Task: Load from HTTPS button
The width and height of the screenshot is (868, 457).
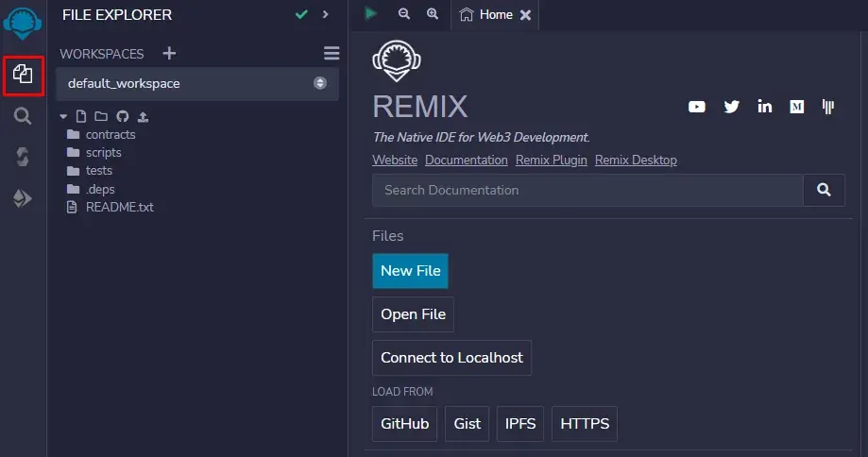Action: 585,424
